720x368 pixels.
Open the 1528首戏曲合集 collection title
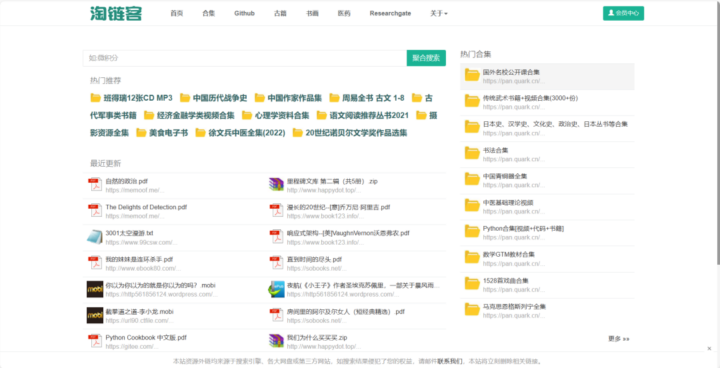coord(506,280)
